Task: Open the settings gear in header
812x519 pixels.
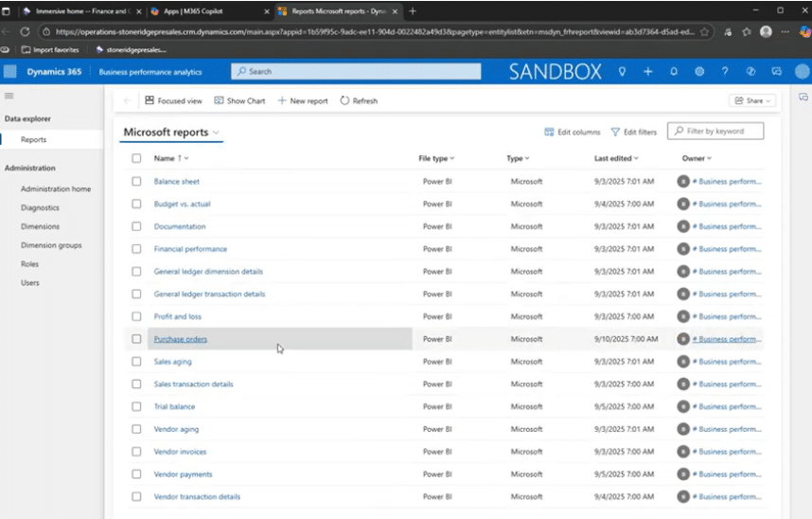Action: point(699,72)
